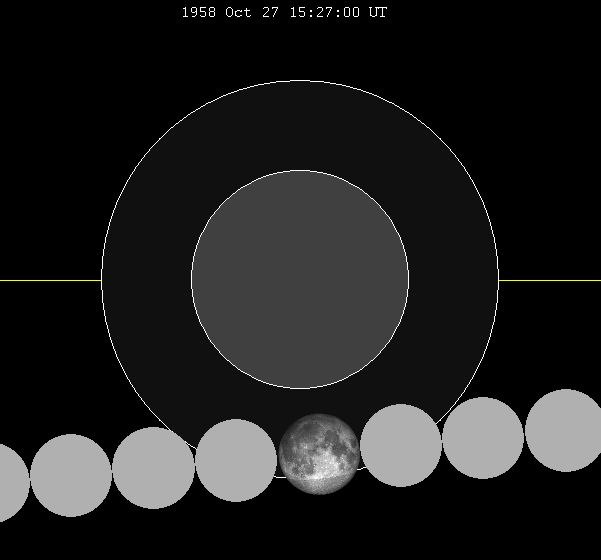Select the rightmost gray Moon disk
The height and width of the screenshot is (560, 601).
coord(565,430)
